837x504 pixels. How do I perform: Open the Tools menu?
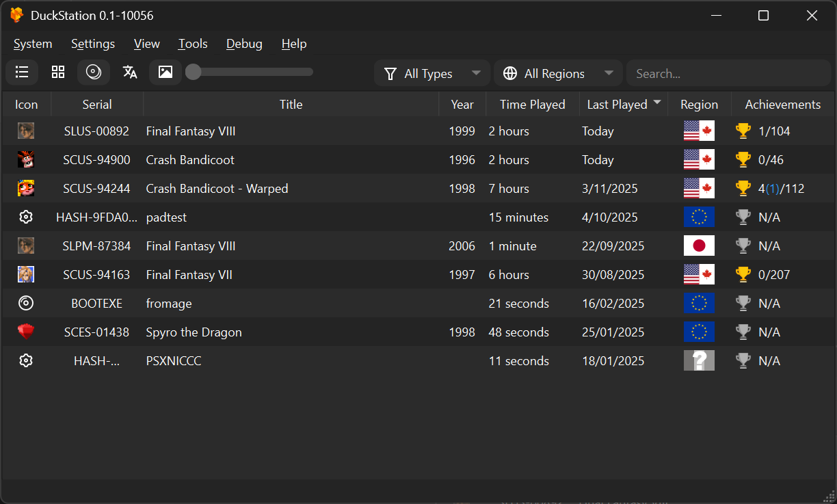coord(192,43)
